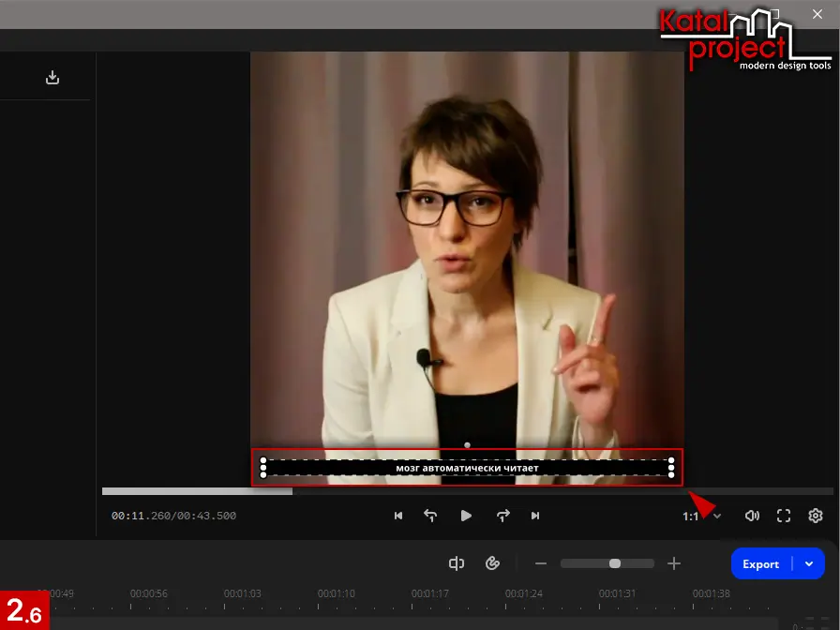The image size is (840, 630).
Task: Click the blue Export button
Action: coord(760,563)
